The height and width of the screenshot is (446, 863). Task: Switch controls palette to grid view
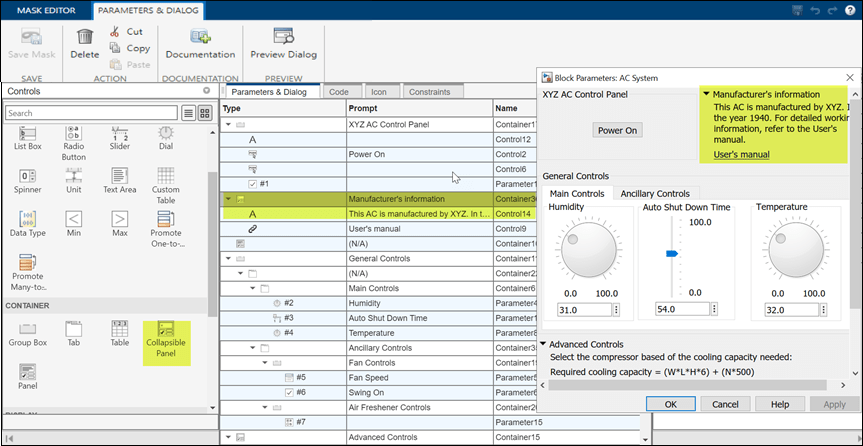(x=206, y=113)
